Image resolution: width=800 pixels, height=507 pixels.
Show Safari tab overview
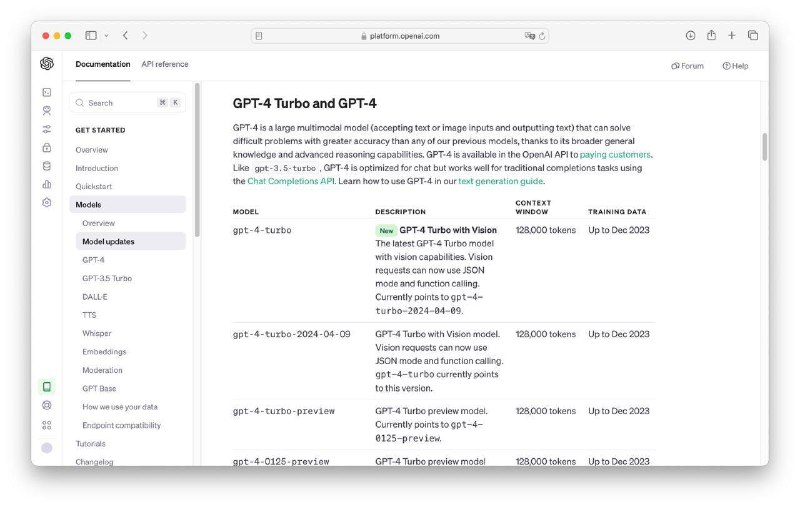[x=753, y=35]
